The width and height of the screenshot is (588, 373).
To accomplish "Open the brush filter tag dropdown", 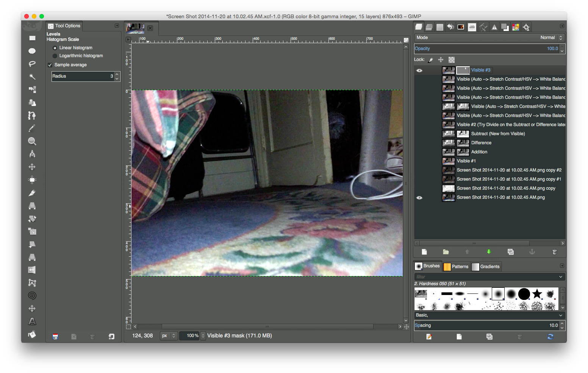I will point(561,277).
